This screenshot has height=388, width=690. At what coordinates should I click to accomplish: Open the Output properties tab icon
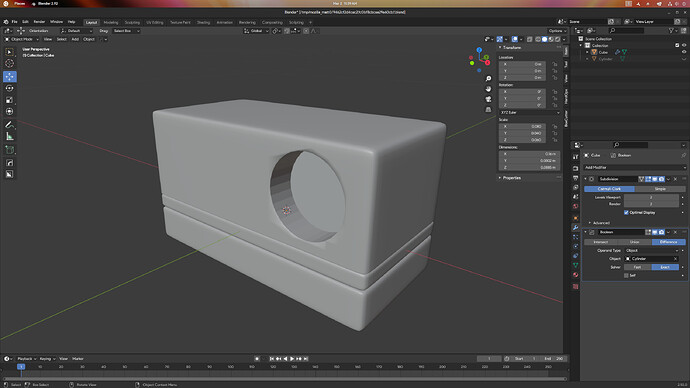tap(576, 178)
